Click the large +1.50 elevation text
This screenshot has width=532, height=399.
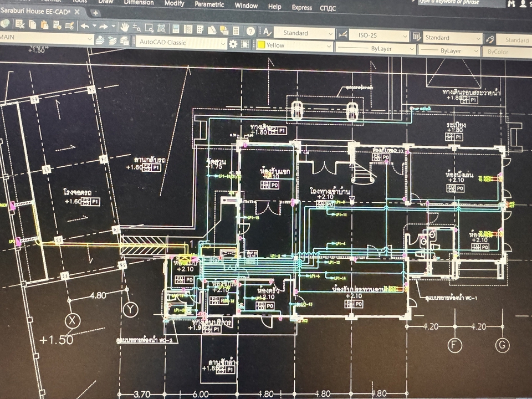click(57, 340)
